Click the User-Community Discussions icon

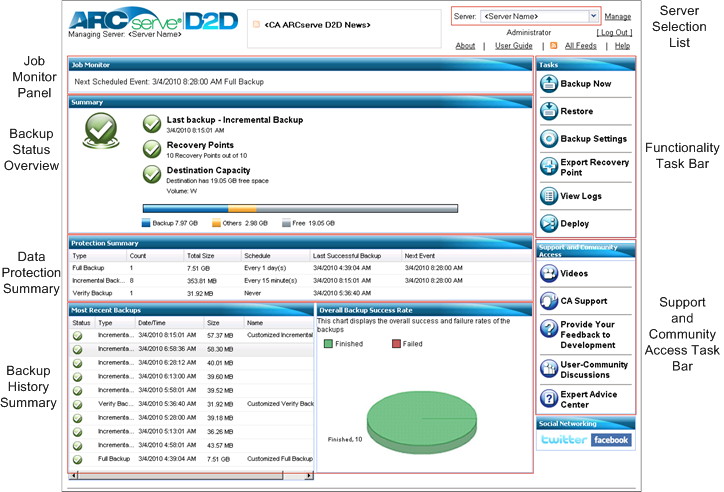pos(549,368)
